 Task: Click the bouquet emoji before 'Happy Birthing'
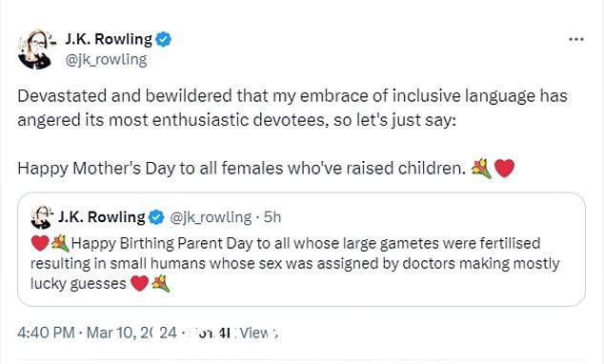pos(60,243)
